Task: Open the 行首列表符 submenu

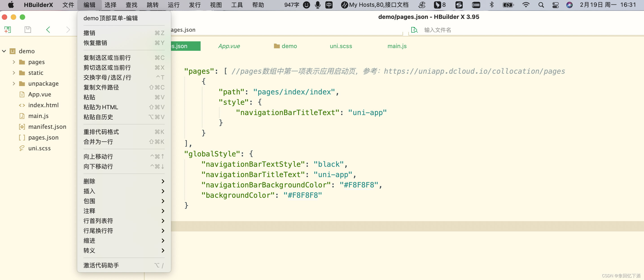Action: coord(124,221)
